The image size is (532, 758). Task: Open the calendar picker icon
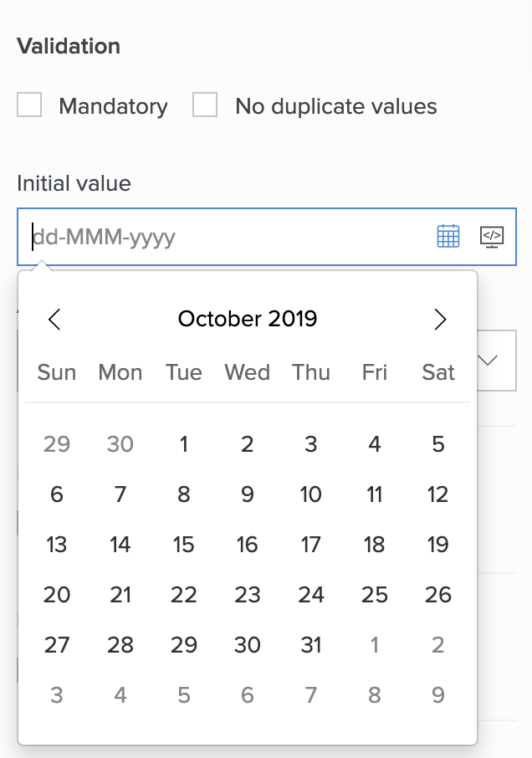[x=448, y=237]
